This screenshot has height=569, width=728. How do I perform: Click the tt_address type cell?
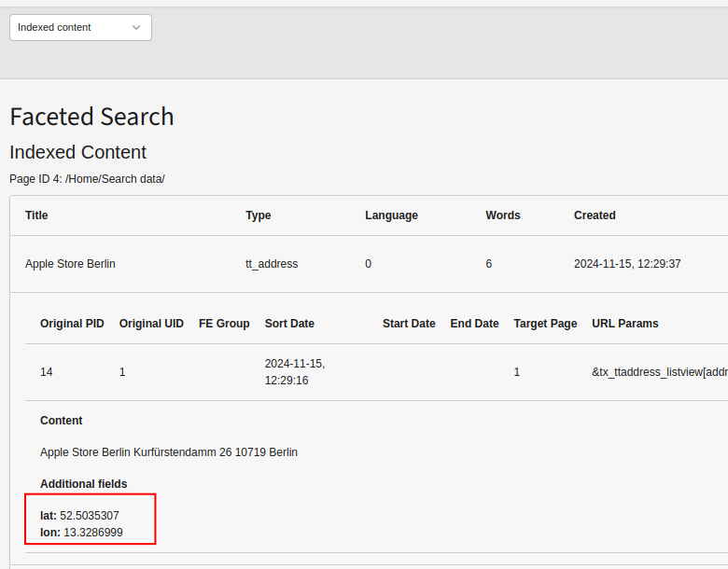pos(272,264)
